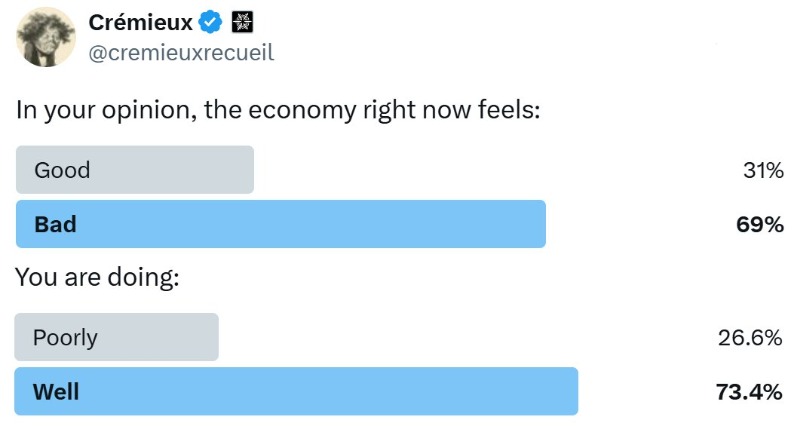Click the Crémieux display name
This screenshot has height=433, width=800.
tap(139, 21)
